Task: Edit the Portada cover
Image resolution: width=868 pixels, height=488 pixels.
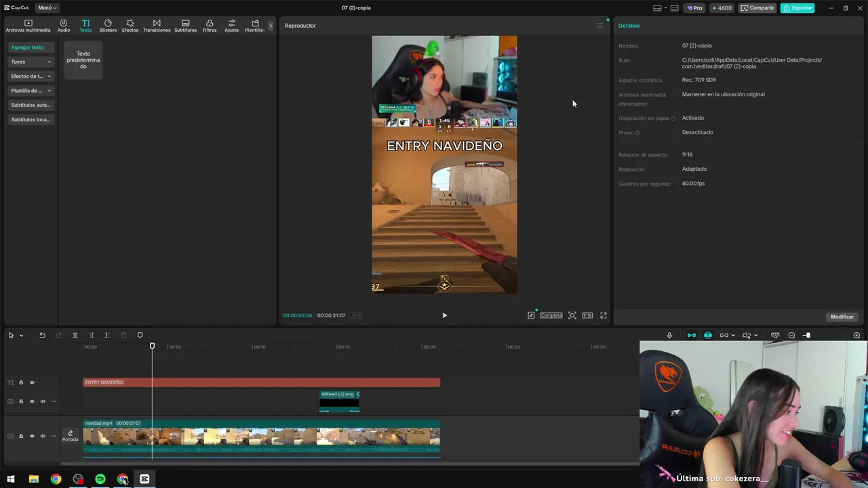Action: click(71, 436)
